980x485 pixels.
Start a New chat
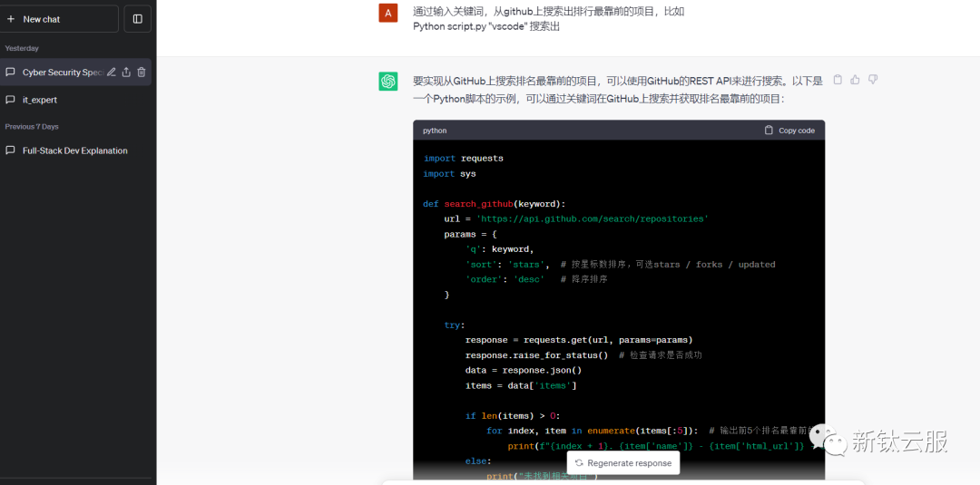(x=59, y=19)
